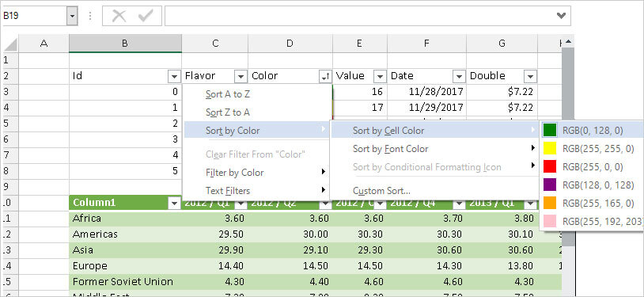The image size is (644, 297).
Task: Choose Sort Z to A
Action: pyautogui.click(x=257, y=112)
